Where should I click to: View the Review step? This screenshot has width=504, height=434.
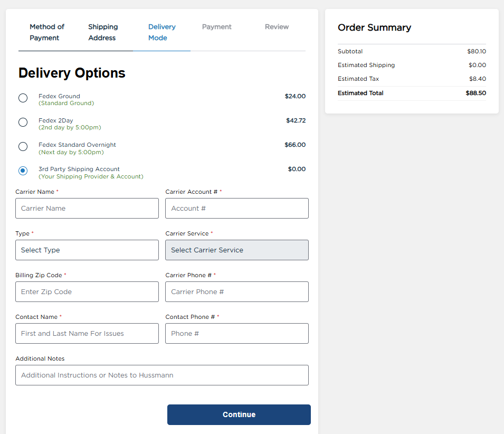(x=277, y=26)
